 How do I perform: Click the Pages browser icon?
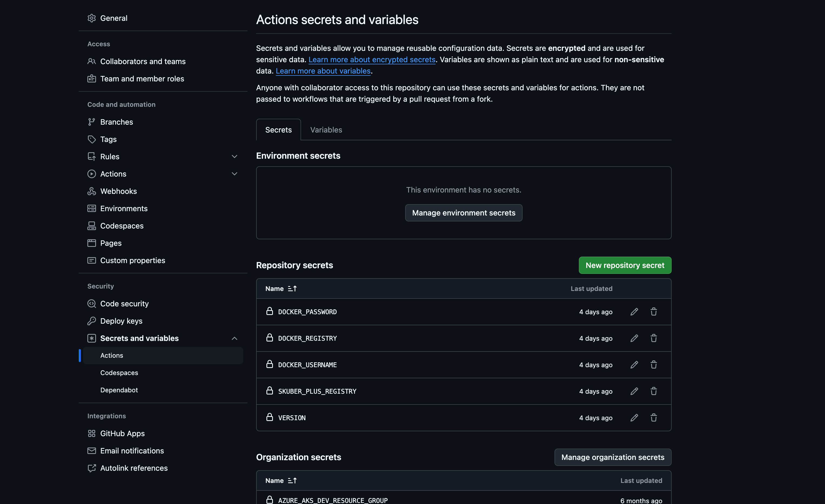pos(91,243)
